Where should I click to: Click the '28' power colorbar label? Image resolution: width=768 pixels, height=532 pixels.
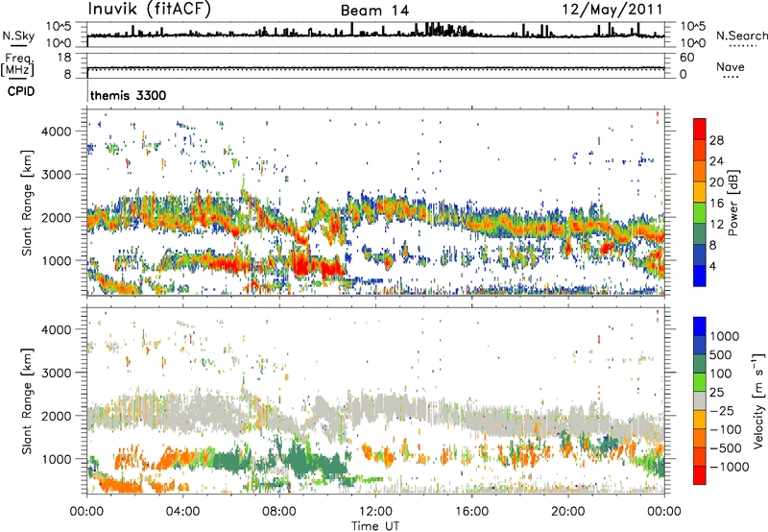tap(716, 140)
